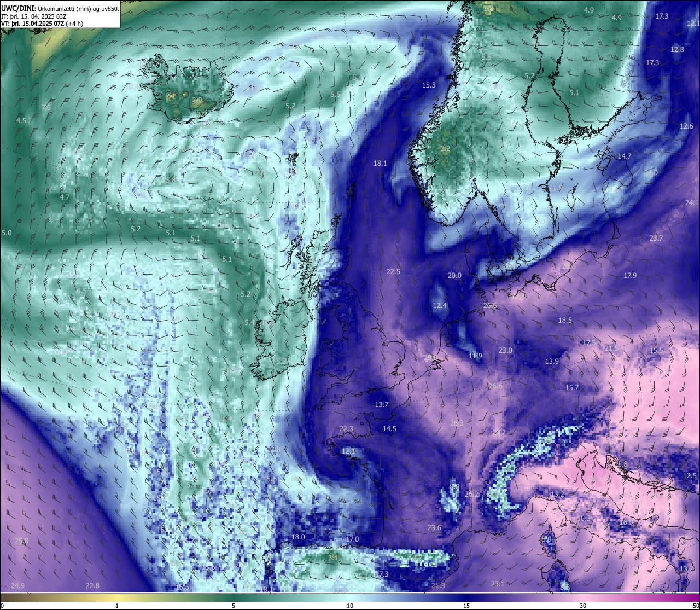The width and height of the screenshot is (700, 610).
Task: Click the 15 tick on the color scale
Action: click(466, 606)
